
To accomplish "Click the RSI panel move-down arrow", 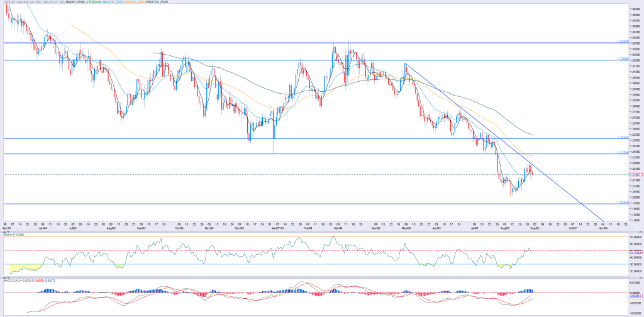I will [x=8, y=231].
